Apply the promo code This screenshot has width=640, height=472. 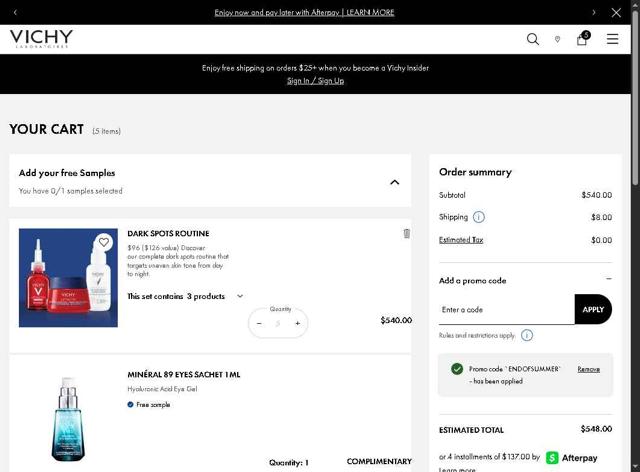point(593,309)
